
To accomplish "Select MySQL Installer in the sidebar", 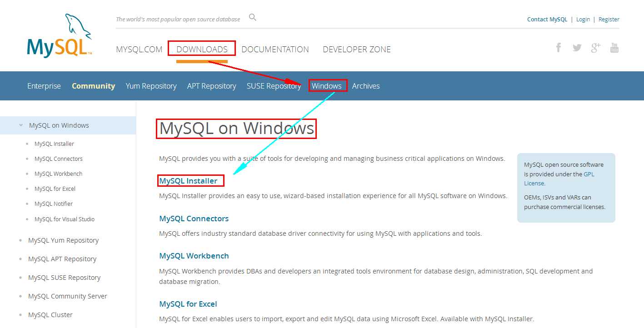I will 54,144.
